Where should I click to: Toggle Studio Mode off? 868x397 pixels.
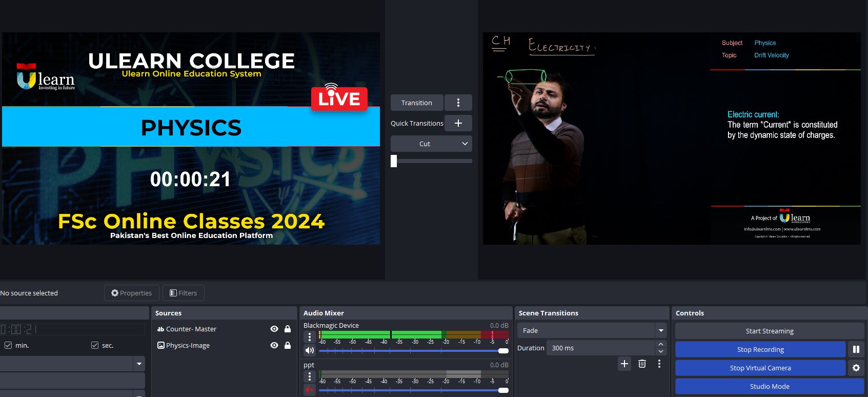coord(770,386)
